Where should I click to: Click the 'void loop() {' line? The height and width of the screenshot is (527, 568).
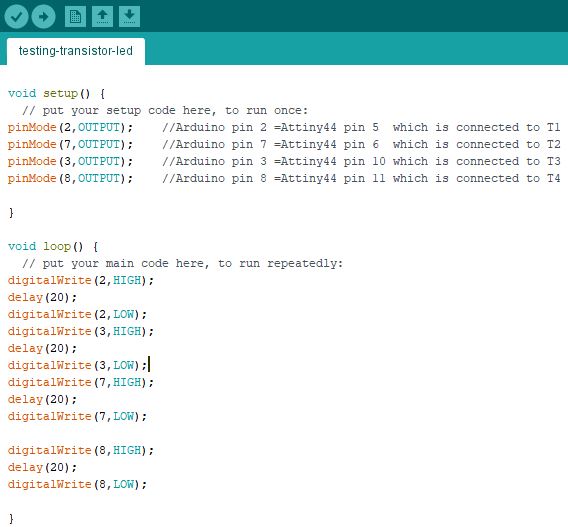pos(53,247)
